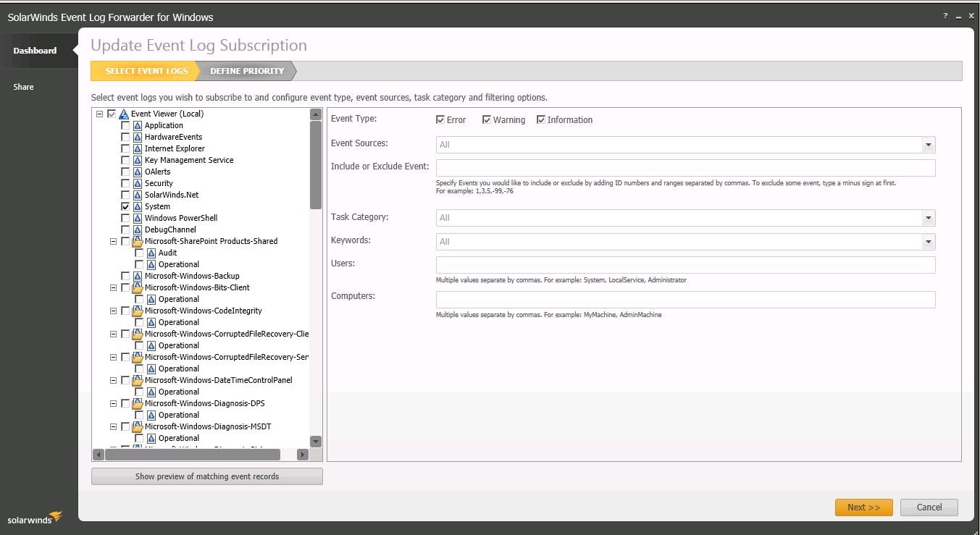Collapse the Microsoft-Windows-Diagnosis-DPS node
Screen dimensions: 980x535
coord(113,403)
